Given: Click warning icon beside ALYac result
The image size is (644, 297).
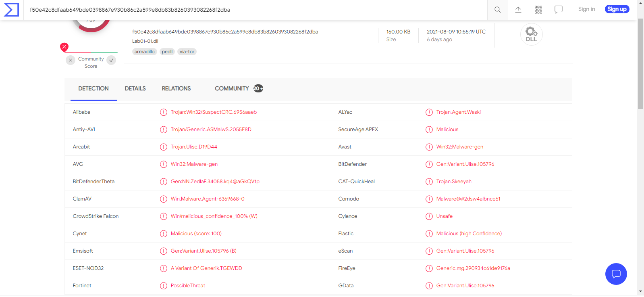Looking at the screenshot, I should 429,112.
